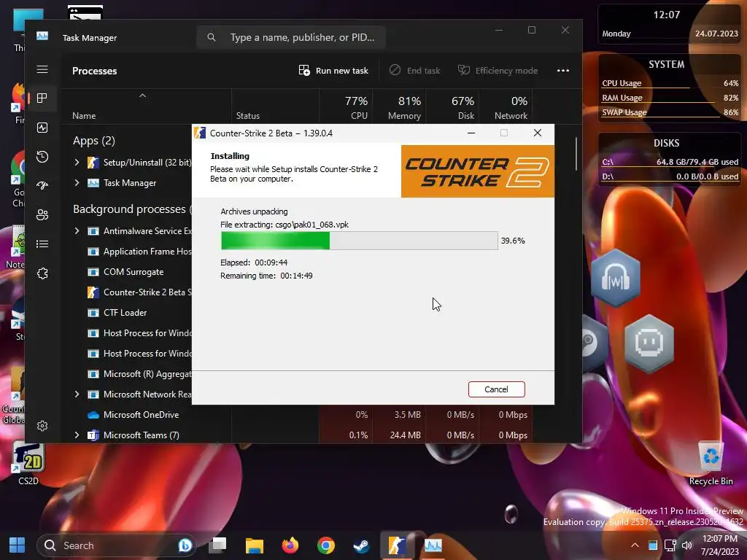The height and width of the screenshot is (560, 747).
Task: Open the three-dot more options menu
Action: click(x=563, y=71)
